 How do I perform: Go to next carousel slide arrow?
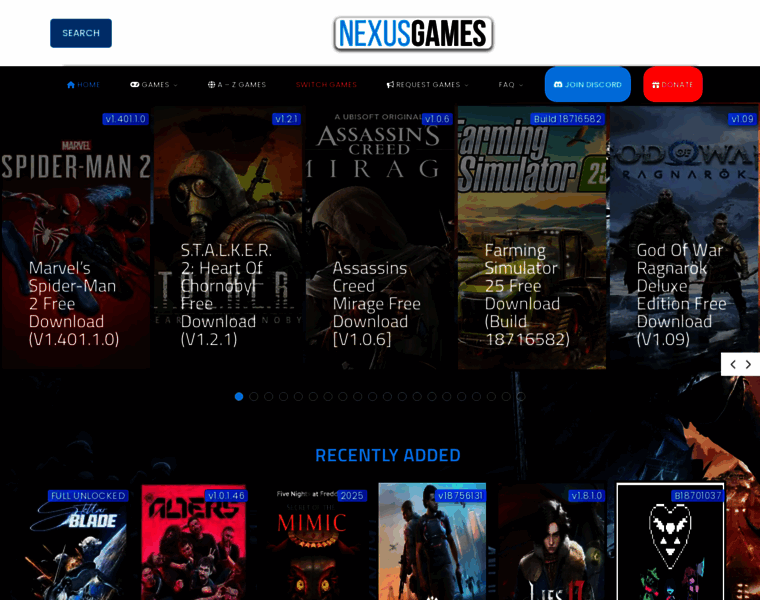pyautogui.click(x=748, y=364)
